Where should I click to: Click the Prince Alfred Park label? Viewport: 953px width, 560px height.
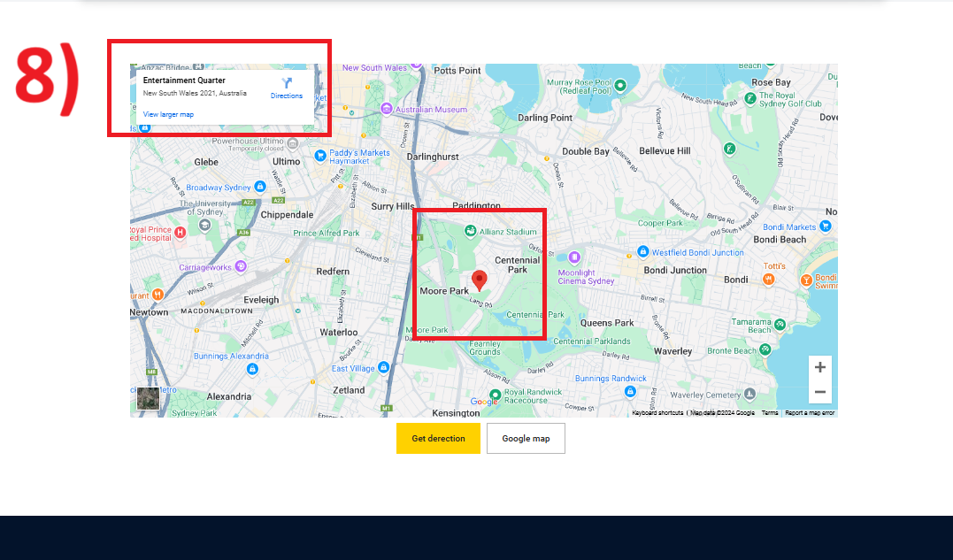[x=327, y=233]
